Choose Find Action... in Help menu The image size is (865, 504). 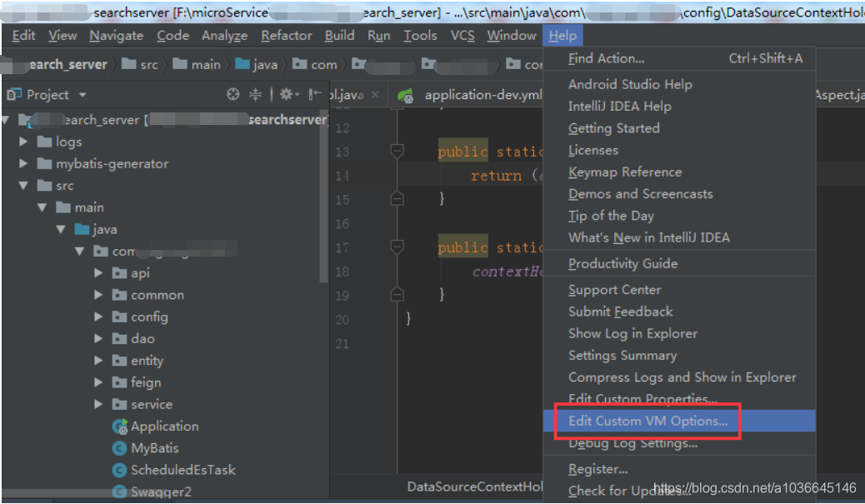click(680, 58)
